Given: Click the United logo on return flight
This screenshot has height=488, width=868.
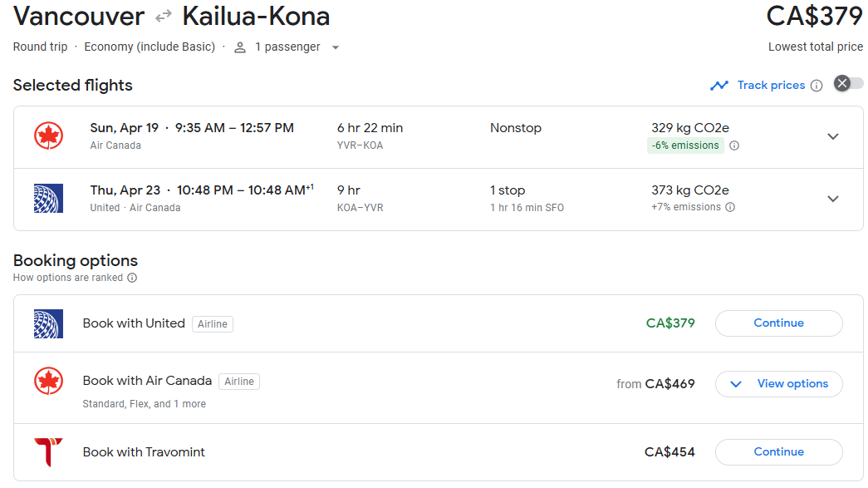Looking at the screenshot, I should pyautogui.click(x=48, y=199).
